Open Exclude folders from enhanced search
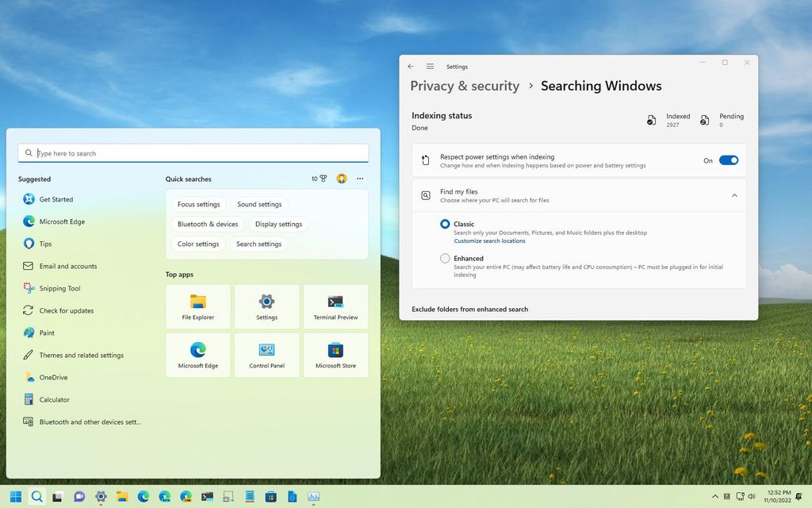The height and width of the screenshot is (508, 812). [469, 309]
